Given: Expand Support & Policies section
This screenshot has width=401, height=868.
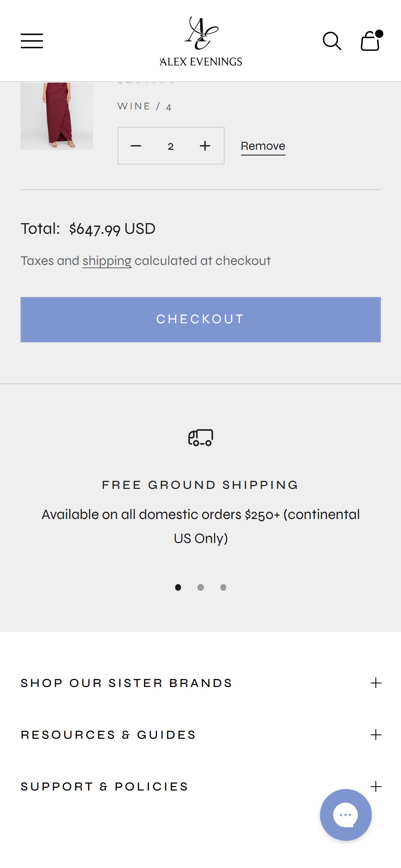Looking at the screenshot, I should pos(201,786).
